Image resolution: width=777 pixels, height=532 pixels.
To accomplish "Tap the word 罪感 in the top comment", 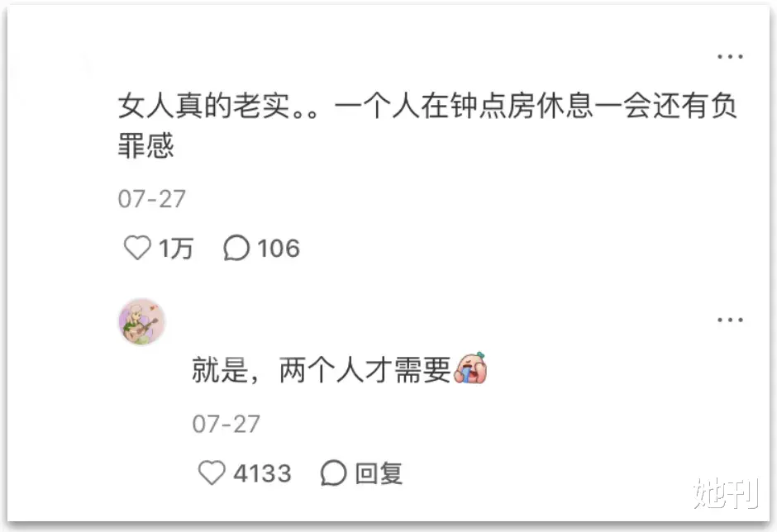I will coord(145,145).
